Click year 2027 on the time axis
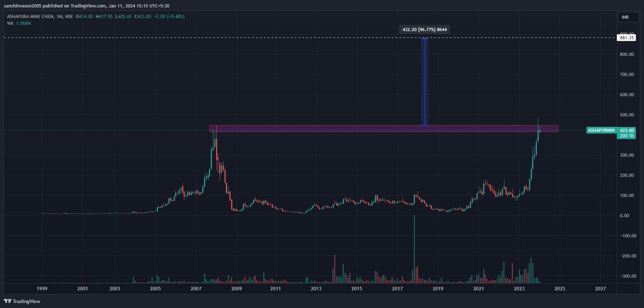This screenshot has height=308, width=644. [x=600, y=289]
